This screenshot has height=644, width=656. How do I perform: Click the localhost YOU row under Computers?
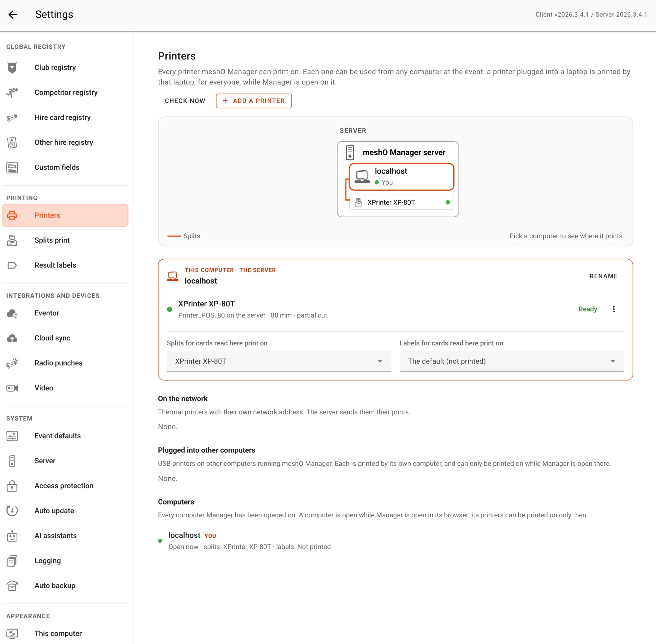point(395,541)
